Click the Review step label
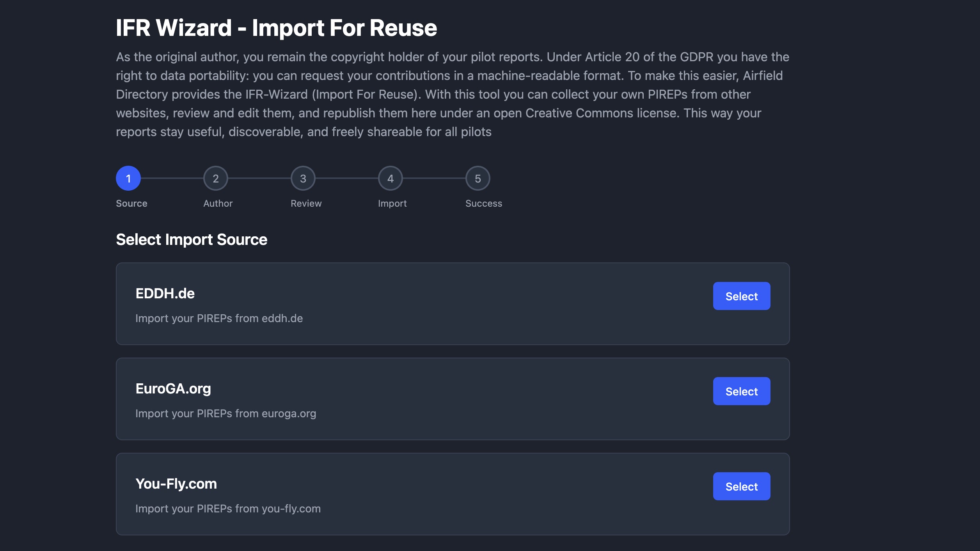 point(306,203)
